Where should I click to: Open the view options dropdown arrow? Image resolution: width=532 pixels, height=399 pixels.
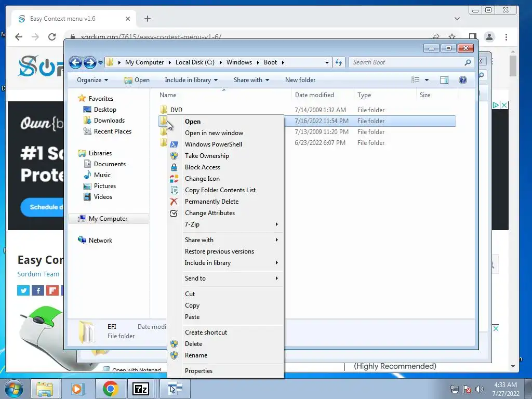pyautogui.click(x=427, y=80)
